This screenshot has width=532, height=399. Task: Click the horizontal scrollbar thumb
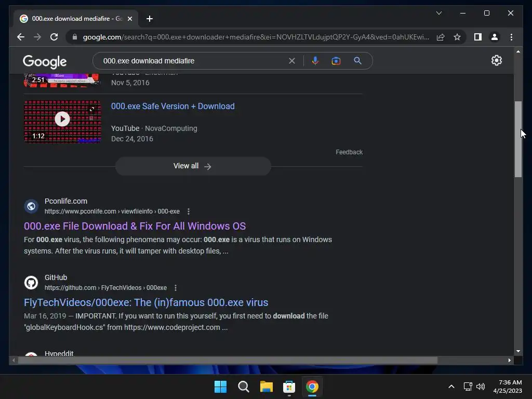click(x=228, y=361)
